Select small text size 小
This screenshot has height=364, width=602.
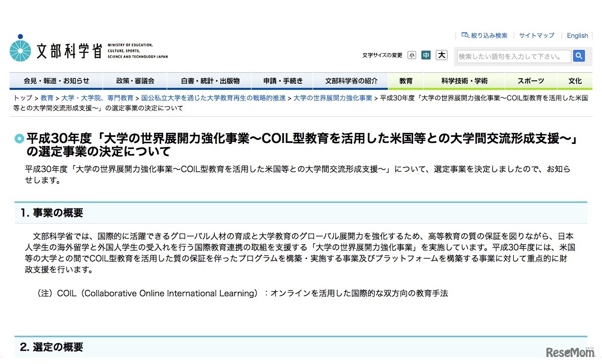coord(412,55)
